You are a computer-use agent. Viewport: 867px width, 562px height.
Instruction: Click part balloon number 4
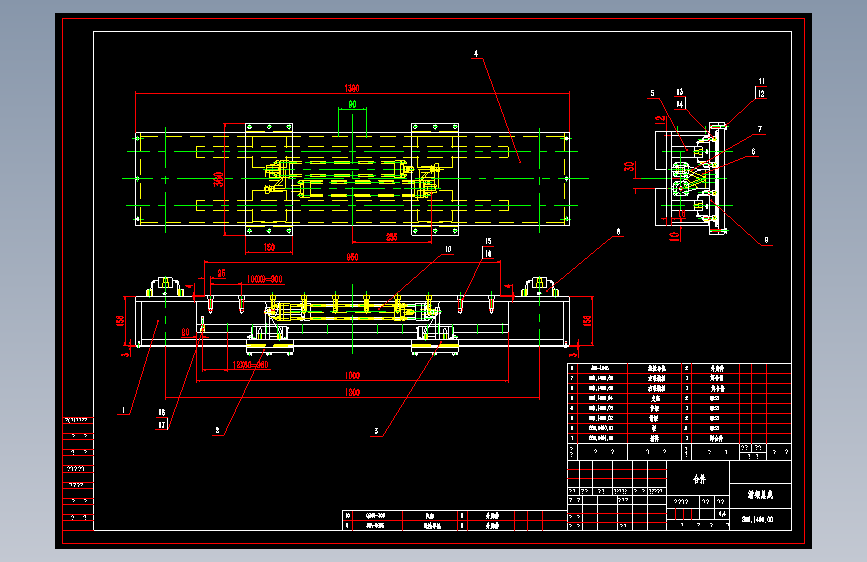click(476, 54)
